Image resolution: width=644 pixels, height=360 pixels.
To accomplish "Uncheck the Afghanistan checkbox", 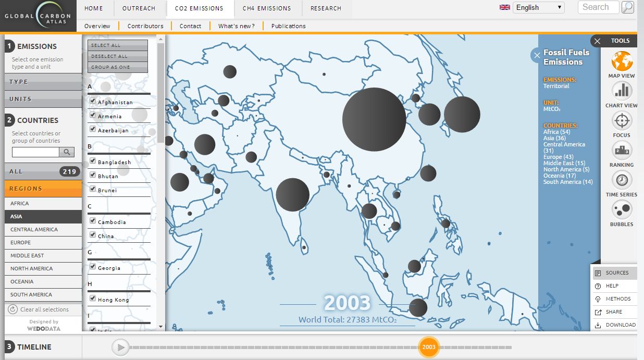I will click(93, 101).
